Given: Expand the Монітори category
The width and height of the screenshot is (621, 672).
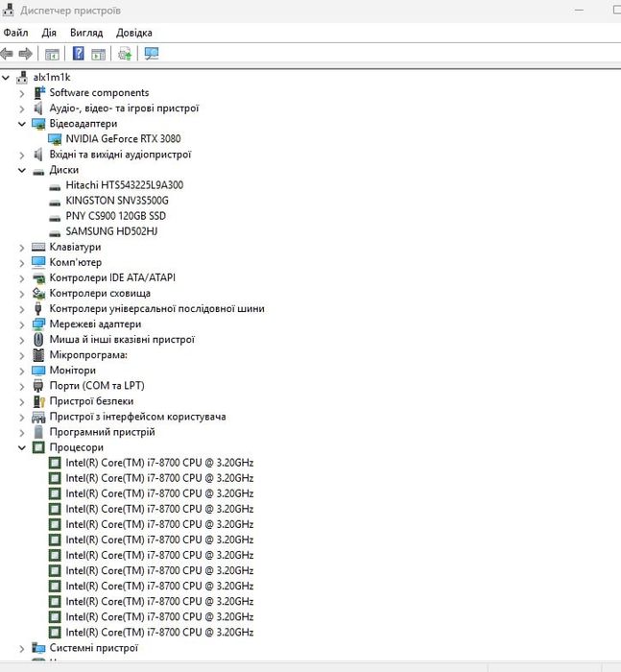Looking at the screenshot, I should tap(22, 371).
